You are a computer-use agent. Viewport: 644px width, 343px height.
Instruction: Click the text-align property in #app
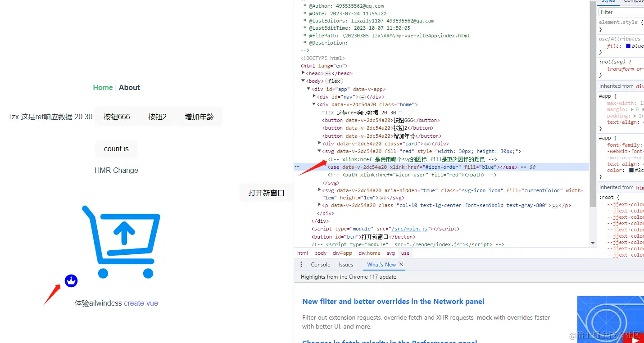622,122
